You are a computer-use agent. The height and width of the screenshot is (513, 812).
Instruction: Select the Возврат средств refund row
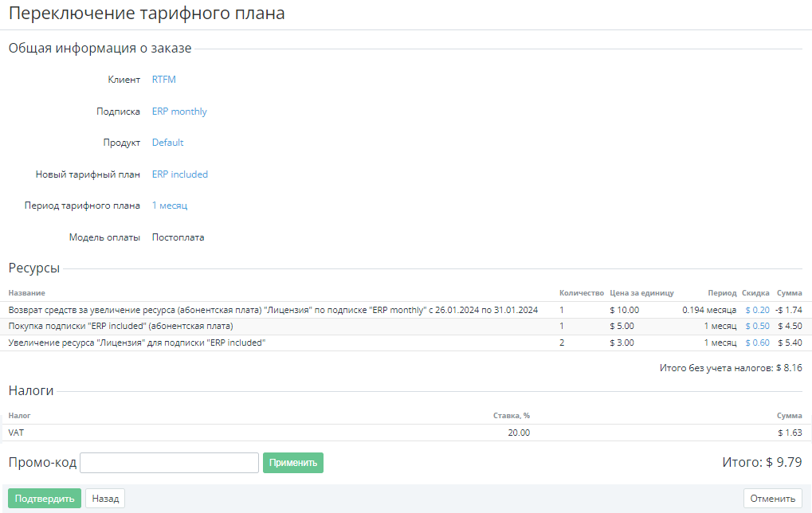click(273, 310)
